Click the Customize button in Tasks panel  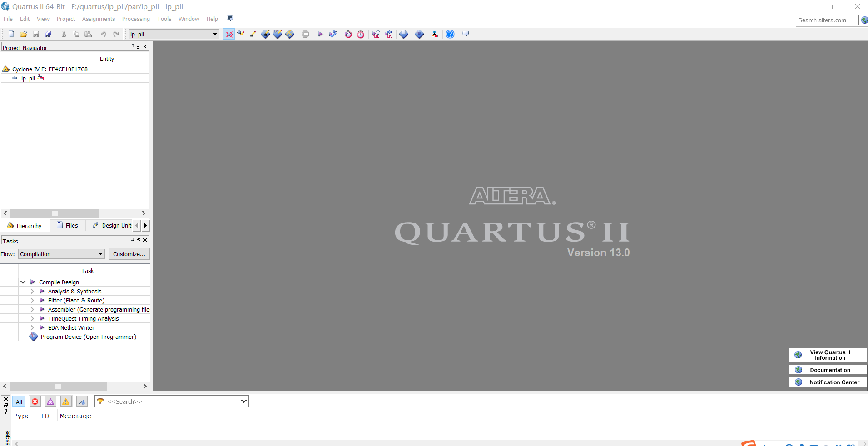click(x=129, y=254)
